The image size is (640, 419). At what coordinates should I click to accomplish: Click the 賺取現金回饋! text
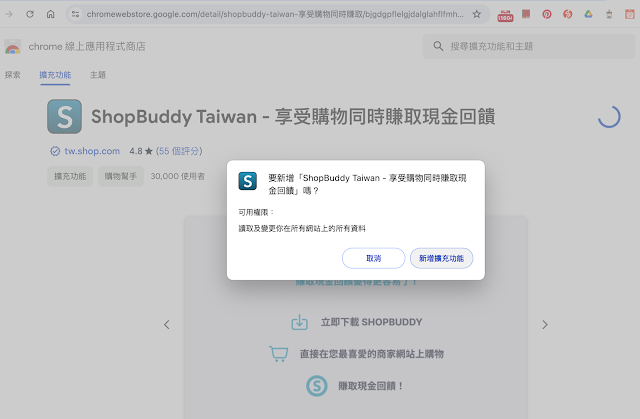(x=371, y=386)
